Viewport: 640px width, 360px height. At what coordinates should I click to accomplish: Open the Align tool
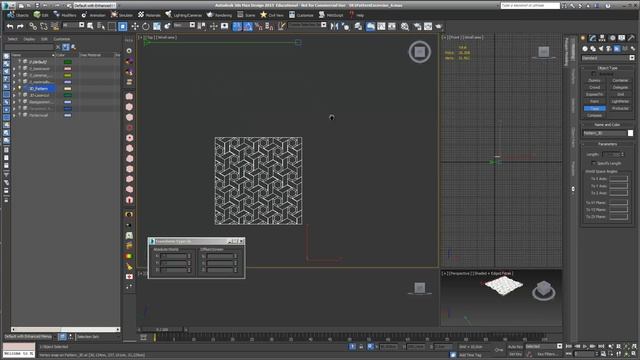(x=345, y=26)
